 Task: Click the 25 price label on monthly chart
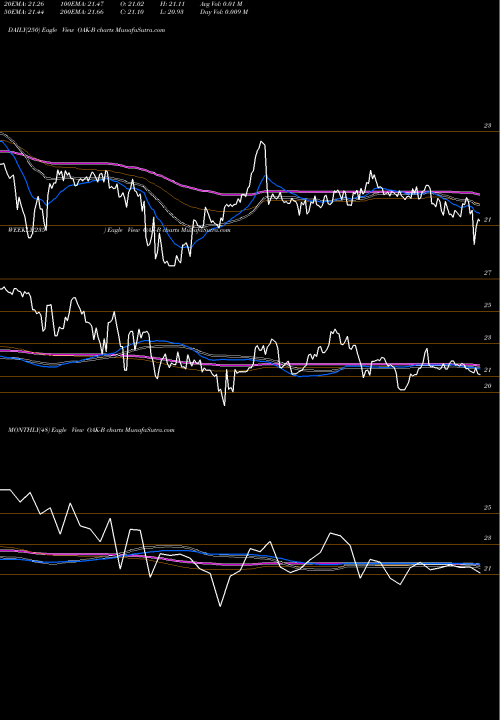tap(488, 508)
